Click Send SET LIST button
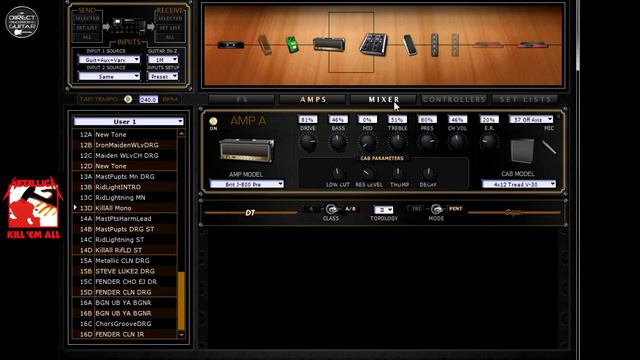Screen dimensions: 640x360 point(87,28)
